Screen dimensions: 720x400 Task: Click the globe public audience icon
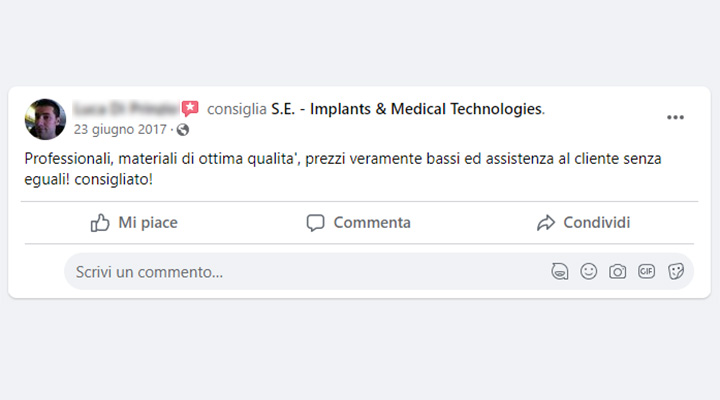(x=183, y=130)
